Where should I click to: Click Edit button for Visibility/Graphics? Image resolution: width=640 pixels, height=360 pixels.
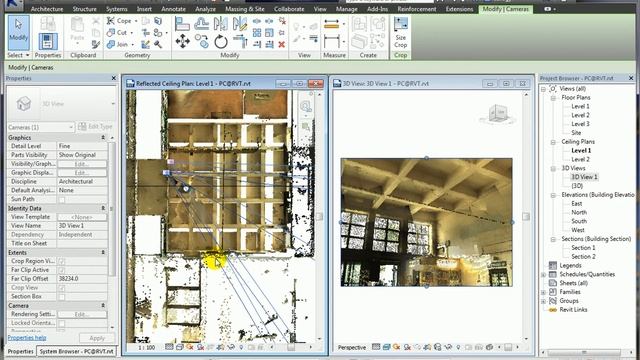[82, 164]
